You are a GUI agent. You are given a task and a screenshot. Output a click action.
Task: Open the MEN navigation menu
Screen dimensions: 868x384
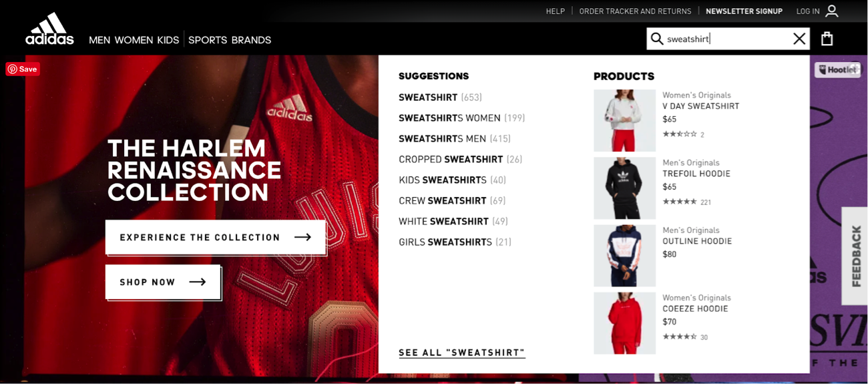point(99,40)
